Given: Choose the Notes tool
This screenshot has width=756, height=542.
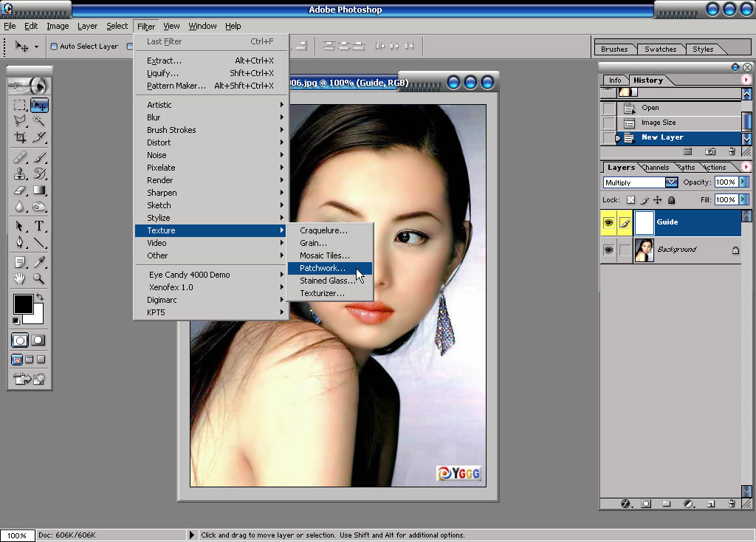Looking at the screenshot, I should pyautogui.click(x=20, y=262).
